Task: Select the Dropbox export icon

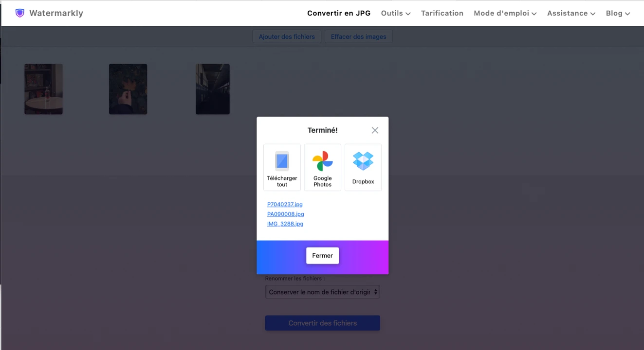Action: tap(363, 167)
